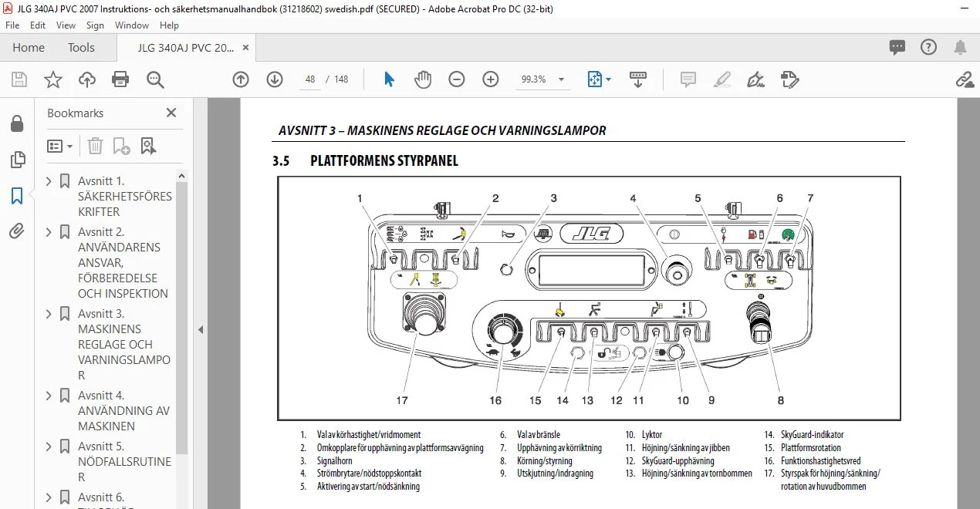Open the Attachments paperclip sidebar panel

[x=17, y=231]
